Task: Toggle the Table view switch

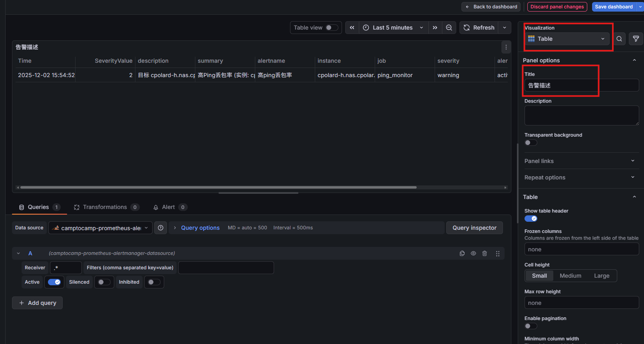Action: tap(332, 28)
